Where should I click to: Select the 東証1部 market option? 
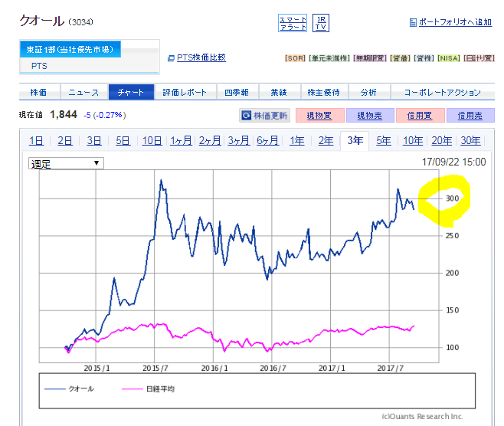(70, 49)
